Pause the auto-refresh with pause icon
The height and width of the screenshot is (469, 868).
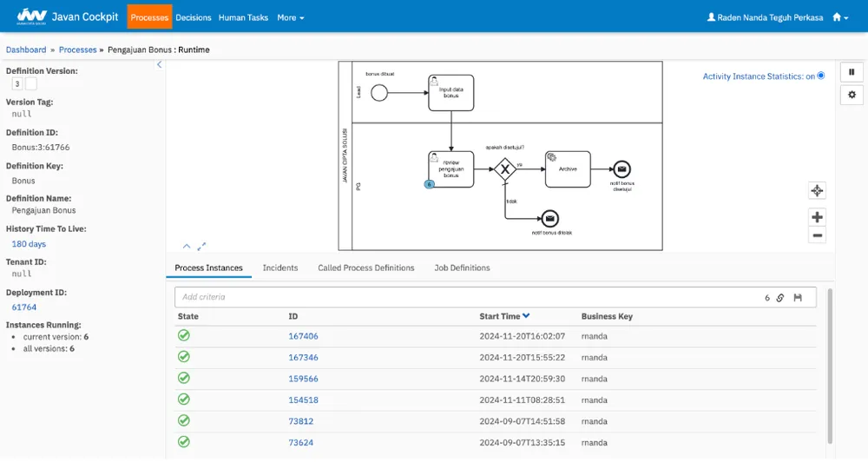click(852, 72)
